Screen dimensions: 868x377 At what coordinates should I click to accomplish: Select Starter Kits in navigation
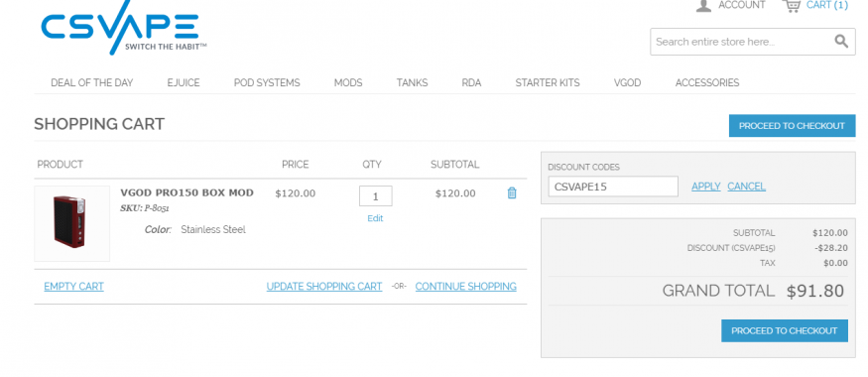point(548,83)
